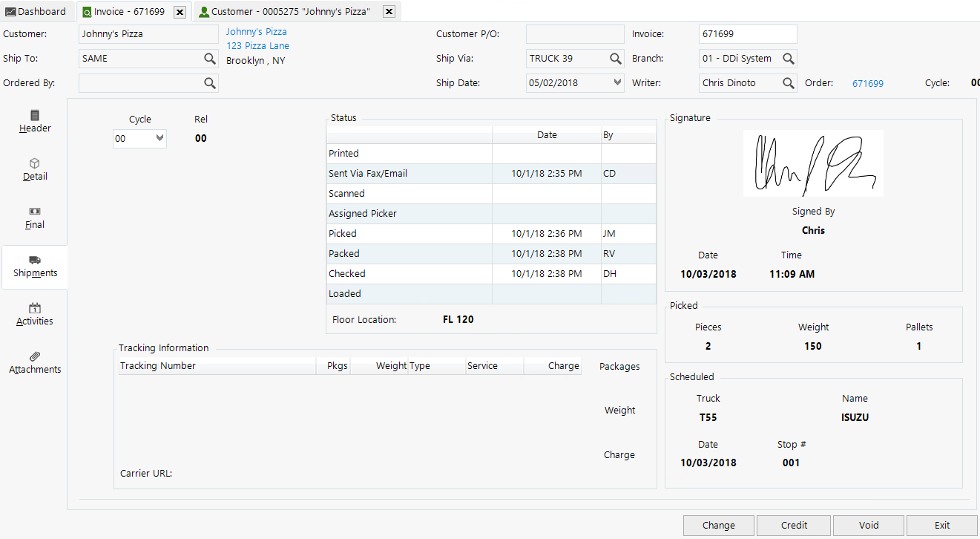980x539 pixels.
Task: Go to the Final sidebar section
Action: click(x=35, y=218)
